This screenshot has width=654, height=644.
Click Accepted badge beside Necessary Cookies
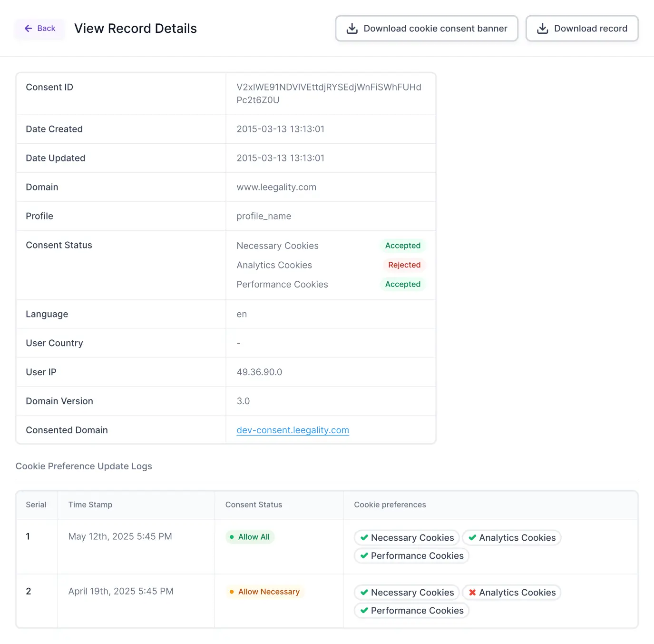402,246
